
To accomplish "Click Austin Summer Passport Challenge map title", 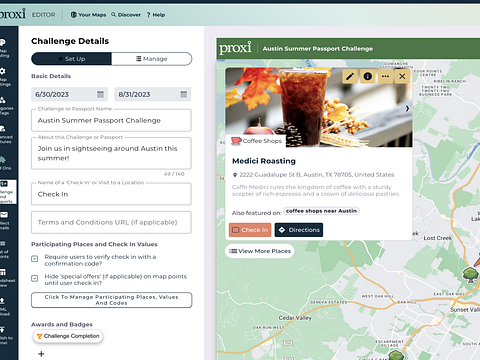I will tap(318, 49).
